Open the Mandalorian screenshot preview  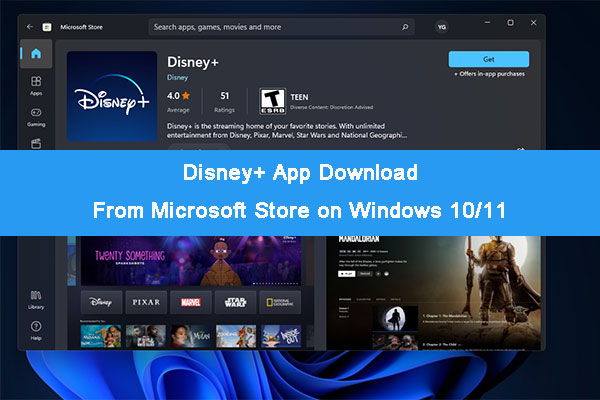pyautogui.click(x=435, y=290)
